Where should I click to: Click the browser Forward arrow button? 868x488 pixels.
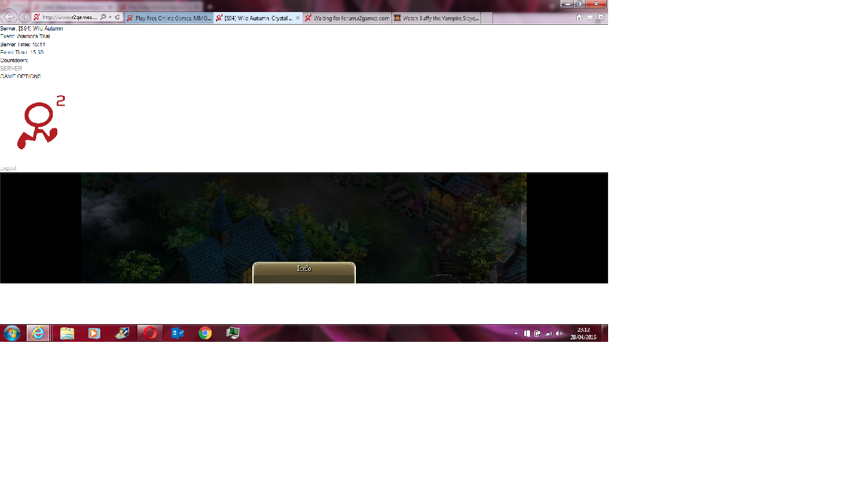pyautogui.click(x=24, y=17)
